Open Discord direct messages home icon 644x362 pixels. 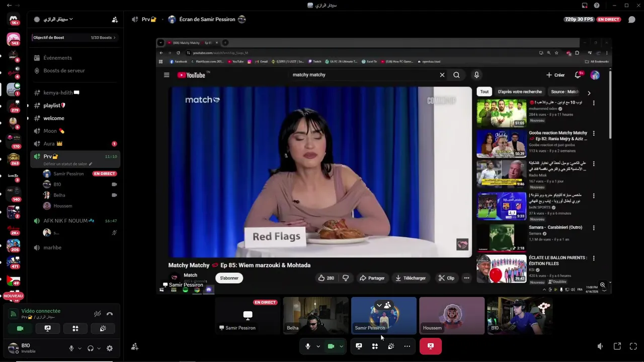pos(14,19)
